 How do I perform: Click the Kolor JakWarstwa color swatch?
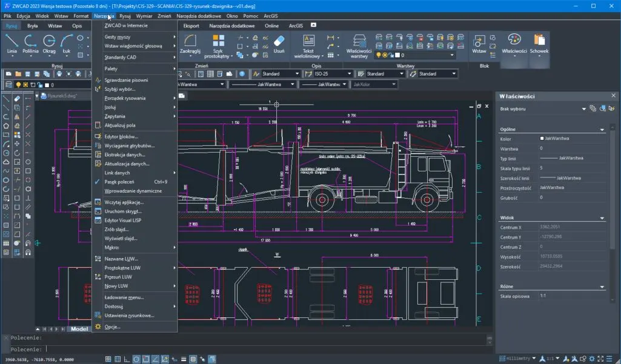(542, 139)
